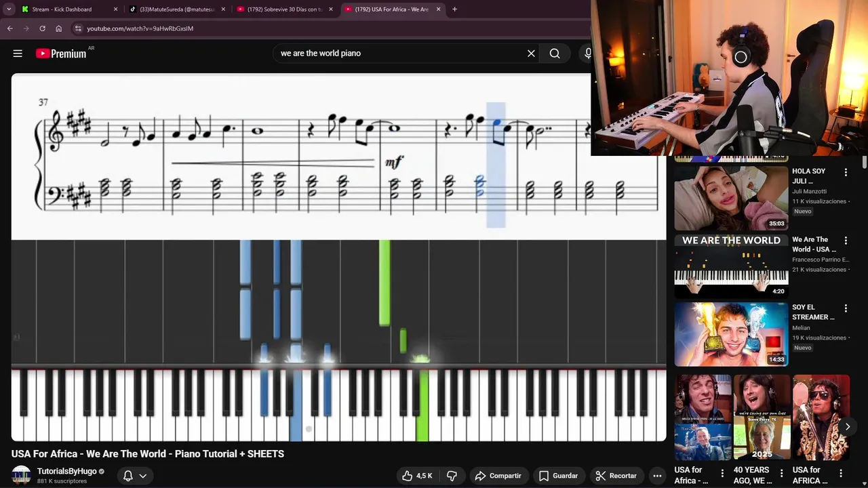Screen dimensions: 868x488
Task: Show next shelf items with right chevron
Action: click(x=847, y=426)
